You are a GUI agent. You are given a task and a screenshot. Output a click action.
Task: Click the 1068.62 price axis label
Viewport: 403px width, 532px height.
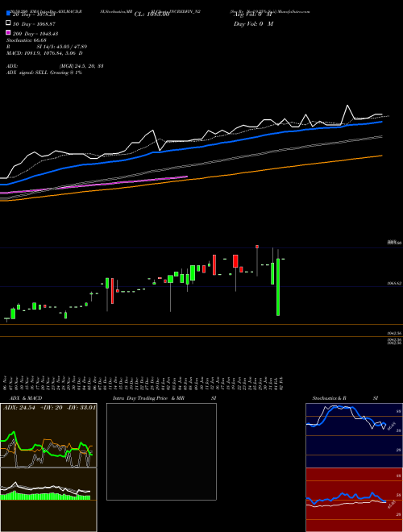click(x=394, y=283)
